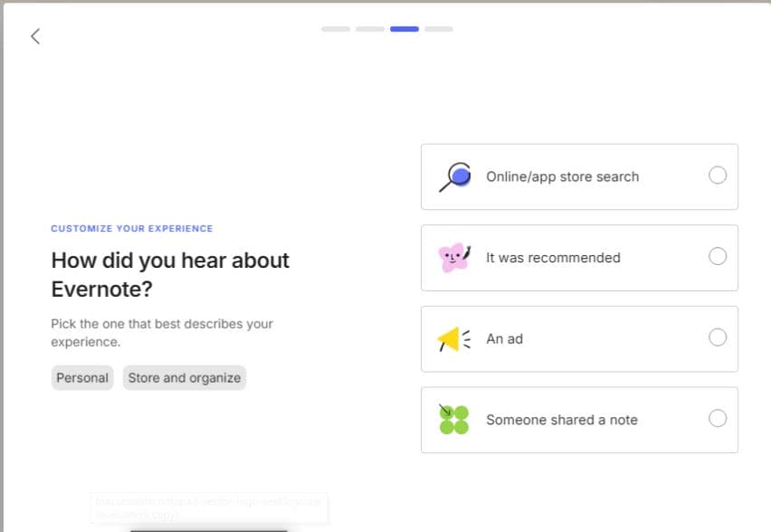Screen dimensions: 771x532
Task: Mark the An ad radio button
Action: 717,337
